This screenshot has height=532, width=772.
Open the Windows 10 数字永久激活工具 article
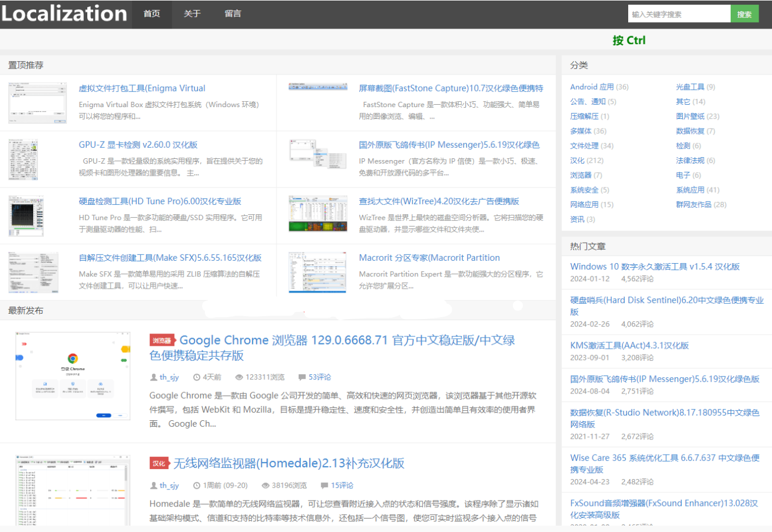point(654,267)
